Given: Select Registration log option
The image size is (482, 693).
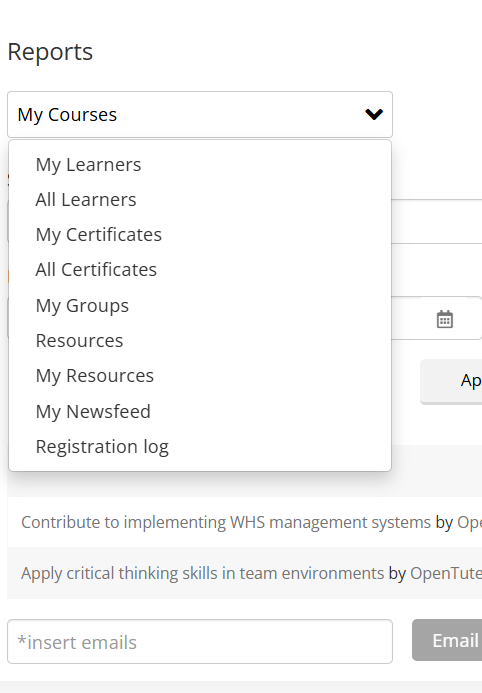Looking at the screenshot, I should coord(102,447).
